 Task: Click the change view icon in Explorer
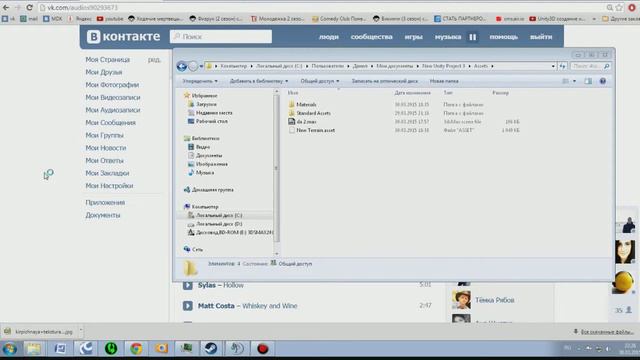coord(565,81)
